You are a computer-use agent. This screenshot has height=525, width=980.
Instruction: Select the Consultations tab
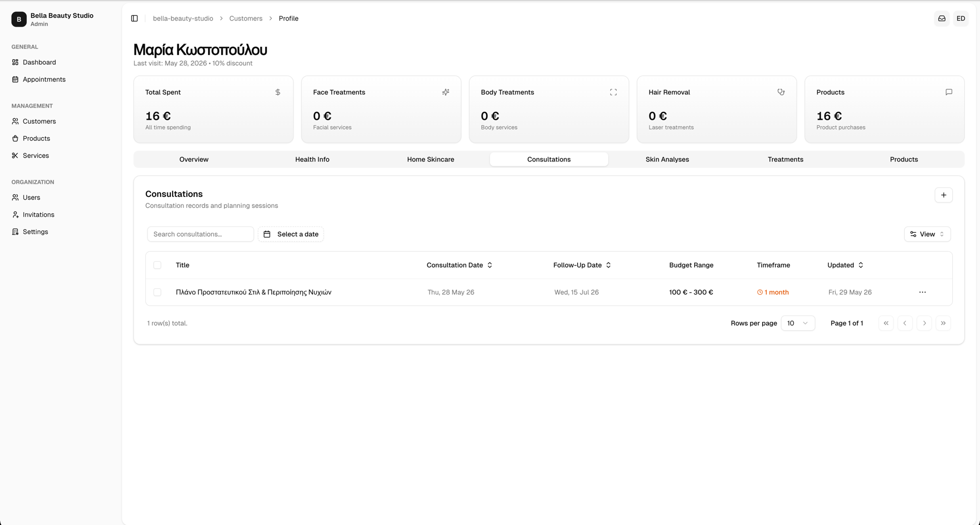[549, 159]
